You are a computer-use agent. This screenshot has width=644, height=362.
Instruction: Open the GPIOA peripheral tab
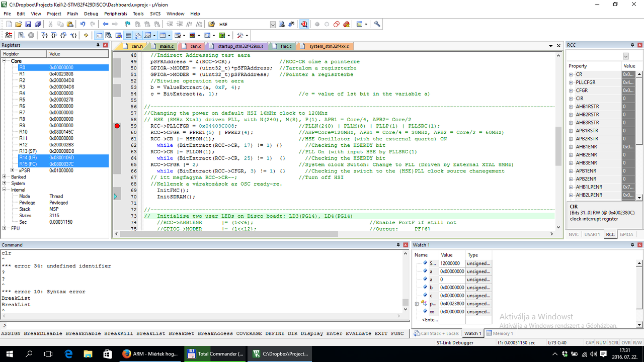[x=626, y=234]
